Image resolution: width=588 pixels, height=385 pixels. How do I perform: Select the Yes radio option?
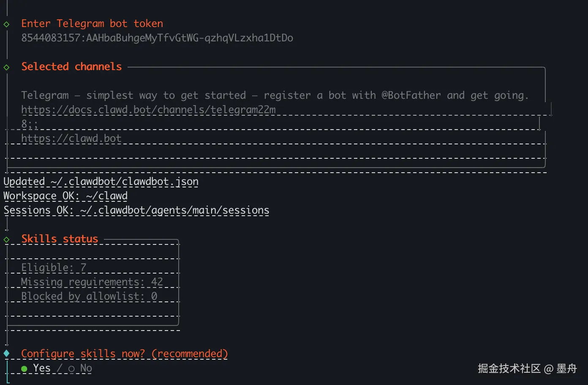(24, 369)
